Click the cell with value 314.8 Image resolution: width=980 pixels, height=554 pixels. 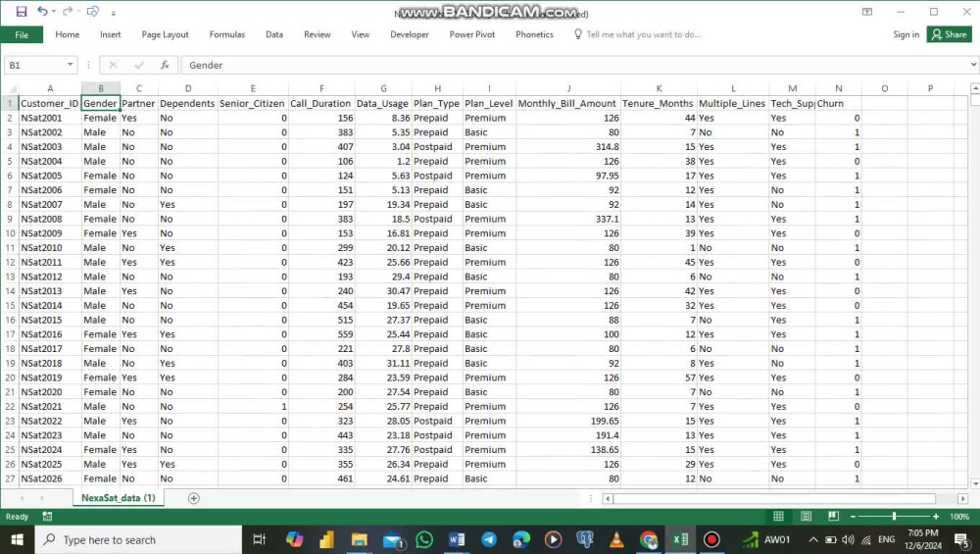[x=568, y=146]
